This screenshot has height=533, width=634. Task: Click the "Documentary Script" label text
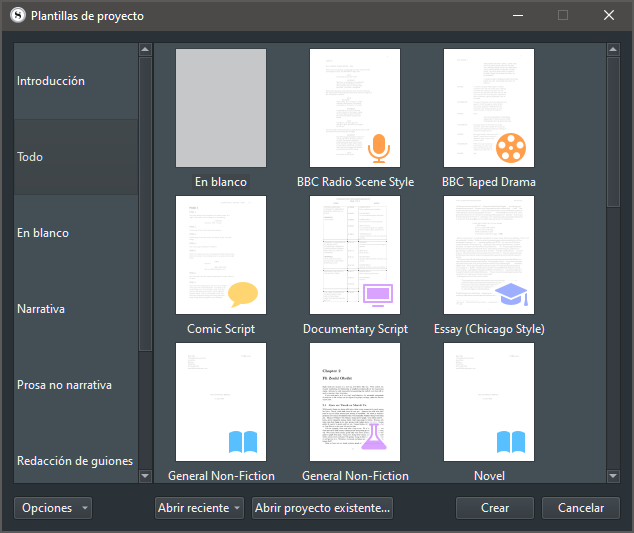tap(355, 329)
